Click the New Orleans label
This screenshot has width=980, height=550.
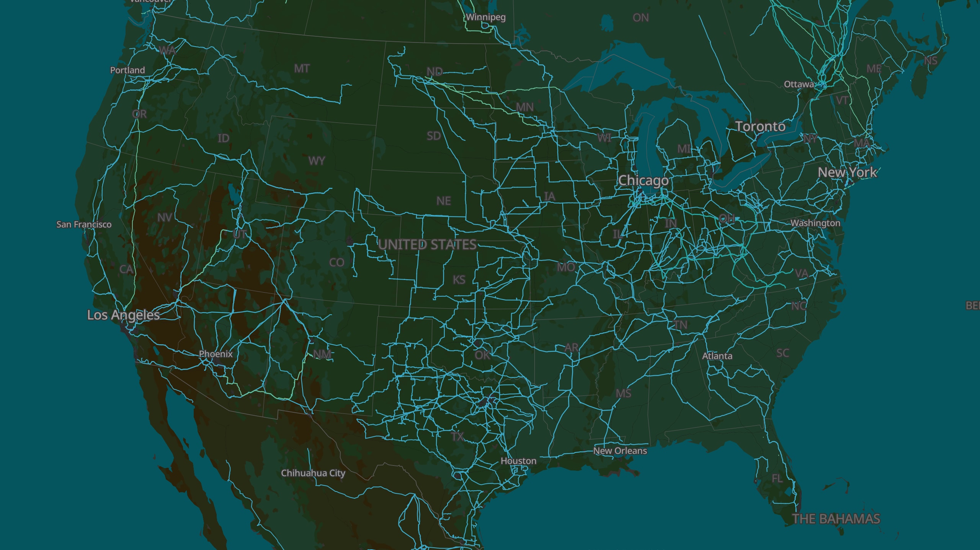tap(620, 451)
